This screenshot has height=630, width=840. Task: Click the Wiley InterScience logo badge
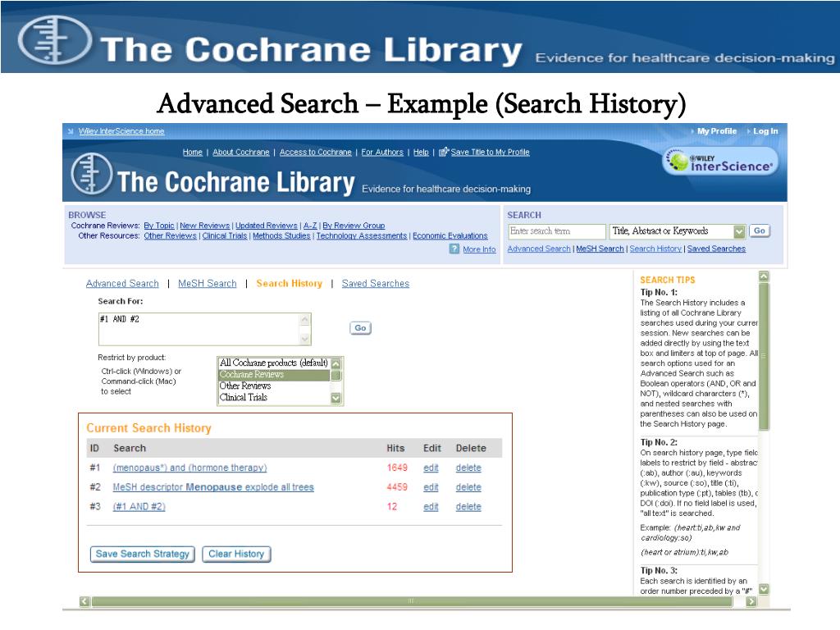[x=720, y=162]
